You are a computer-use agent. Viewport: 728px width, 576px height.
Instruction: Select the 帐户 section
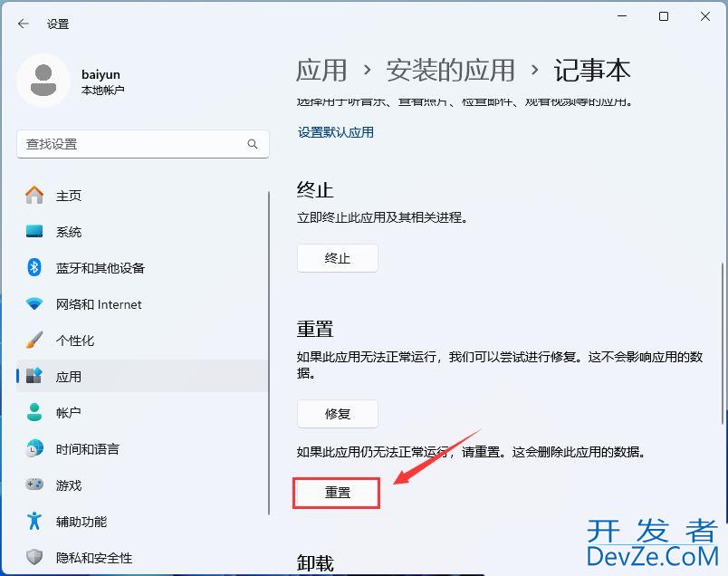point(142,412)
